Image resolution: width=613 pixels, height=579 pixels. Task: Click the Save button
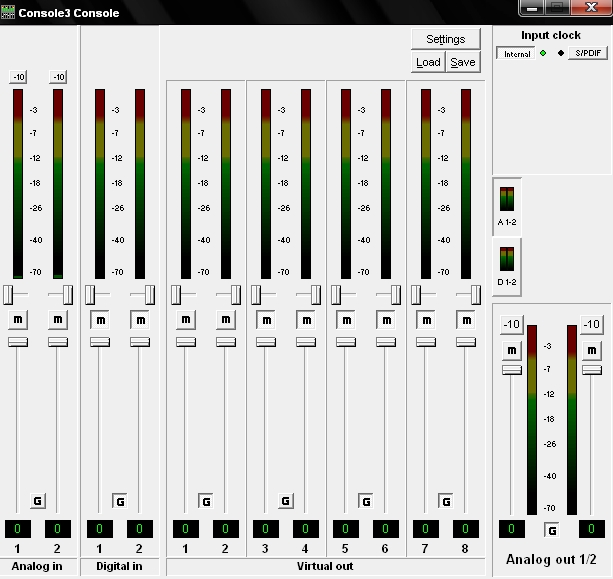coord(462,62)
